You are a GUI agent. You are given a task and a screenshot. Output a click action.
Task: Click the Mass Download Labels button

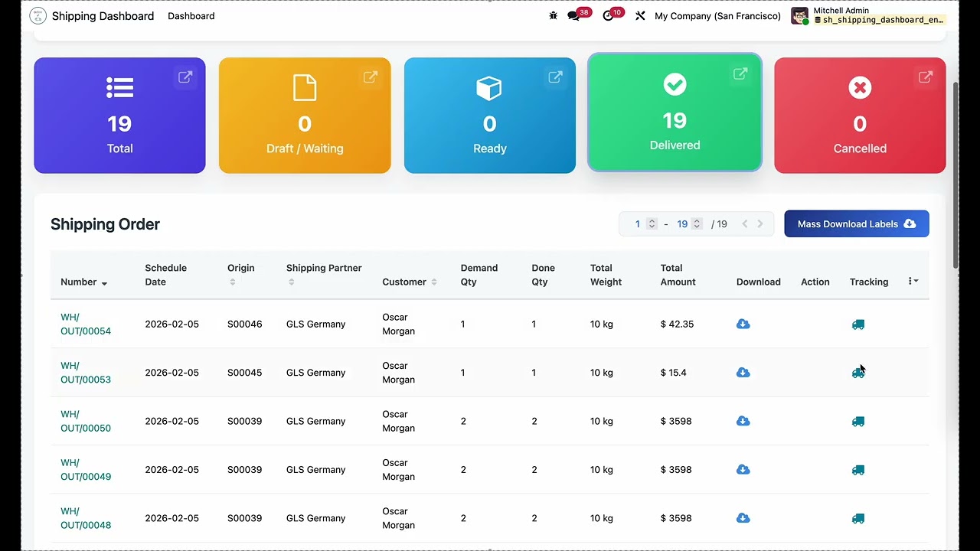[x=857, y=224]
